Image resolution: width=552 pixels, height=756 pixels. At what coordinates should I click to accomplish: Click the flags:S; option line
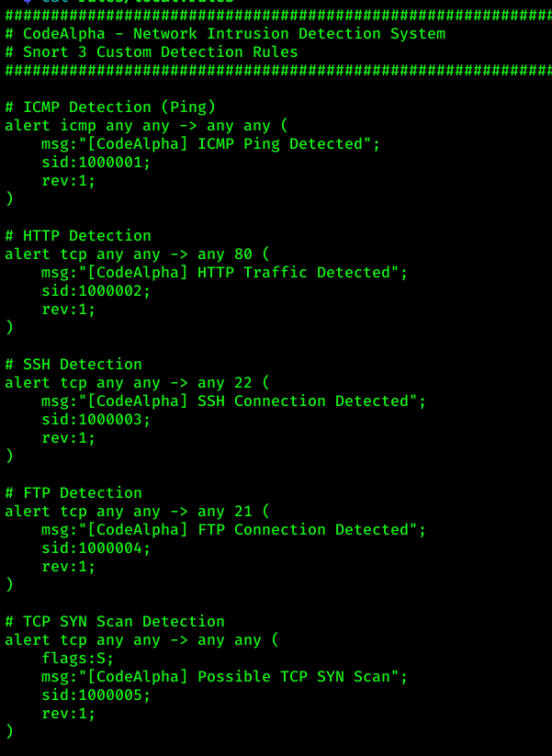[x=78, y=659]
